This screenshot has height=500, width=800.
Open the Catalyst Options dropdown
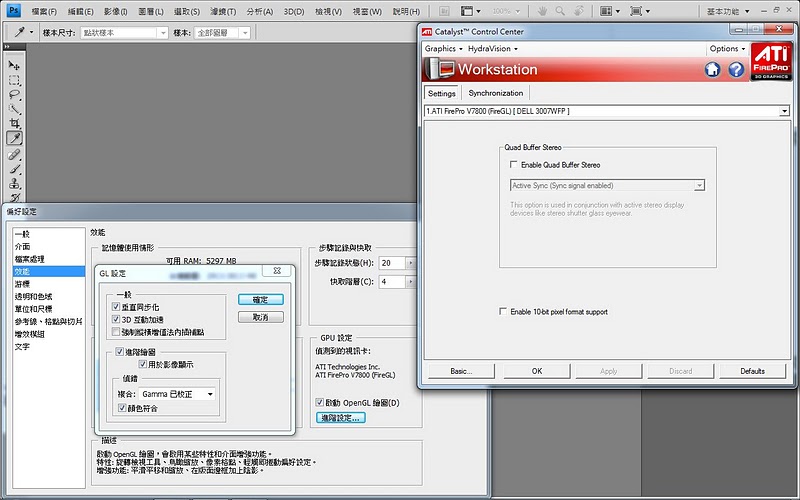[727, 48]
